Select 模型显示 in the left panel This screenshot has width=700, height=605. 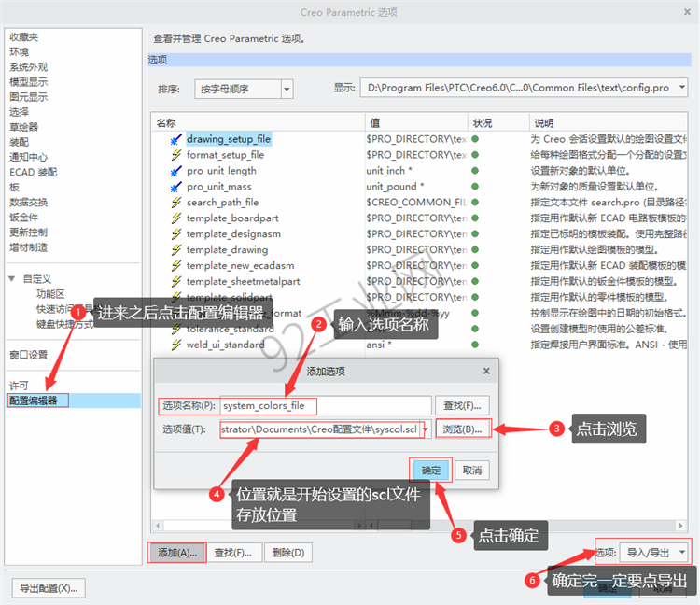29,82
